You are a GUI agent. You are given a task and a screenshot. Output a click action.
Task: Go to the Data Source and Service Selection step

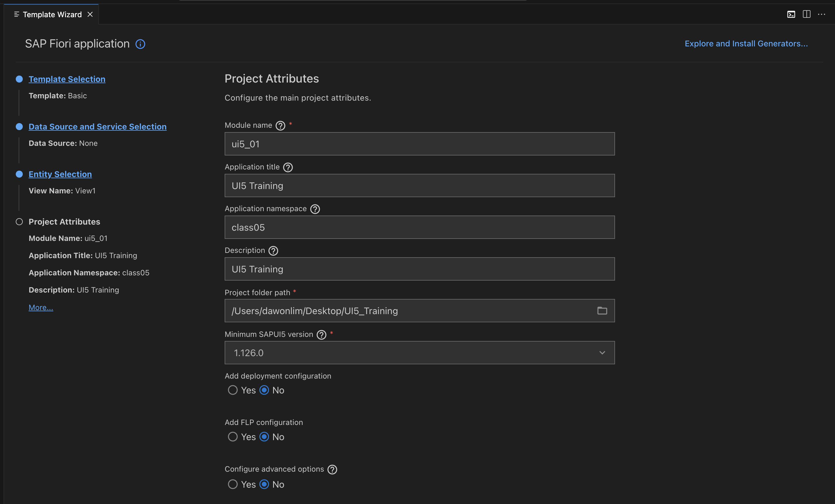[98, 127]
